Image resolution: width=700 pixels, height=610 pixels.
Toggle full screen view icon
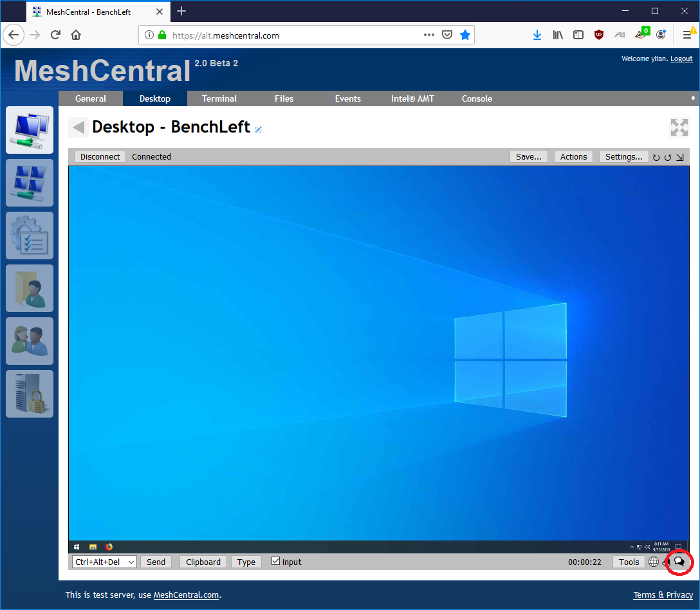tap(679, 127)
